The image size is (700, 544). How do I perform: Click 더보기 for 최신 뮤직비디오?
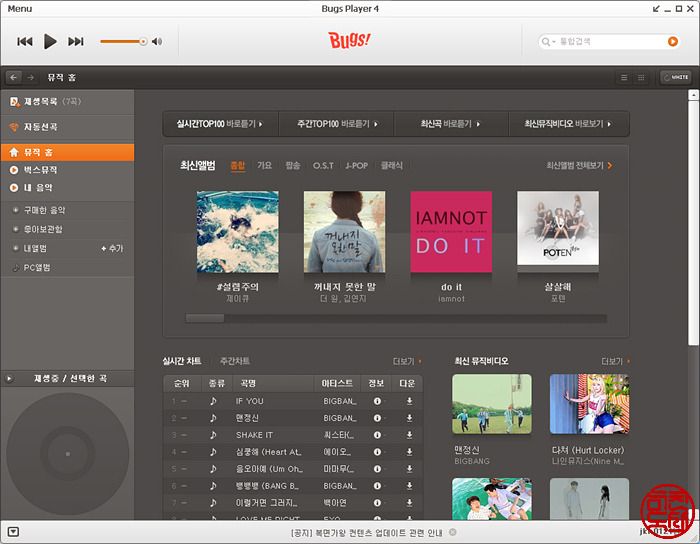(615, 361)
